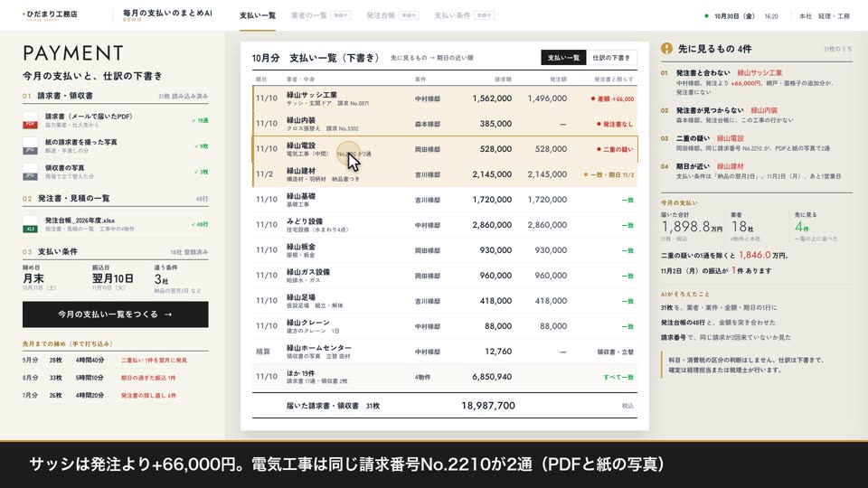Click the 発注書の探し直し 6件 note
The width and height of the screenshot is (868, 488).
click(148, 396)
